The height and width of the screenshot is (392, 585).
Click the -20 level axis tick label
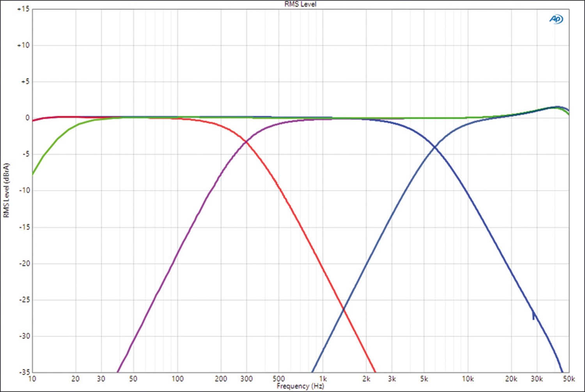tap(24, 263)
